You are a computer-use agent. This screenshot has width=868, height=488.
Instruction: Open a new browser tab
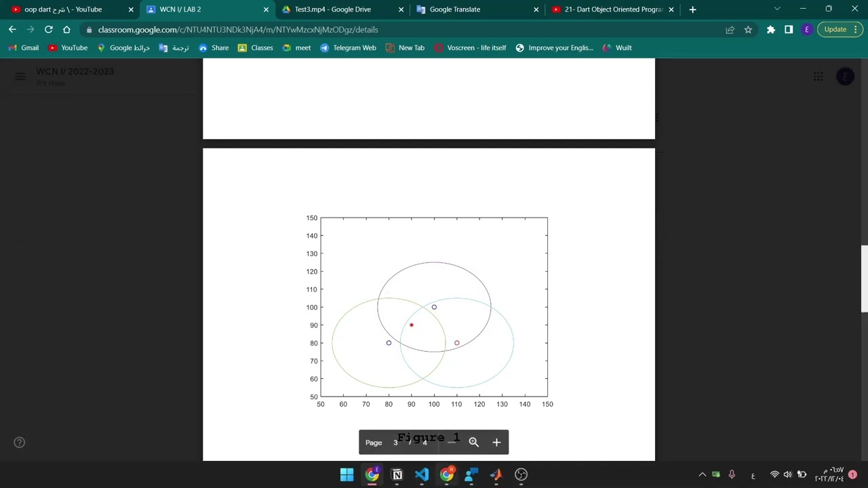coord(692,9)
